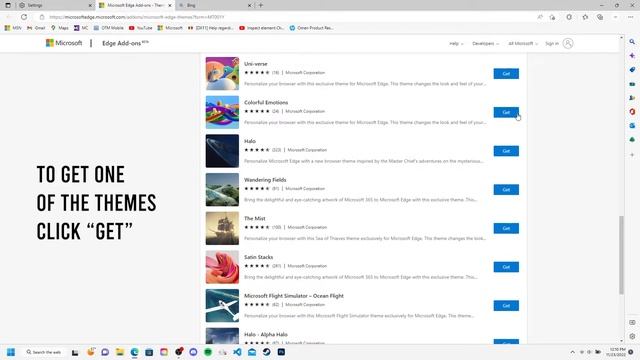Open the Edge sidebar Discover icon

[x=632, y=56]
